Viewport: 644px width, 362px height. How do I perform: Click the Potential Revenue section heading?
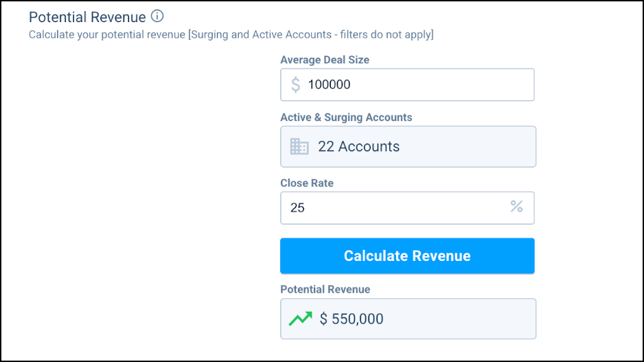[87, 17]
